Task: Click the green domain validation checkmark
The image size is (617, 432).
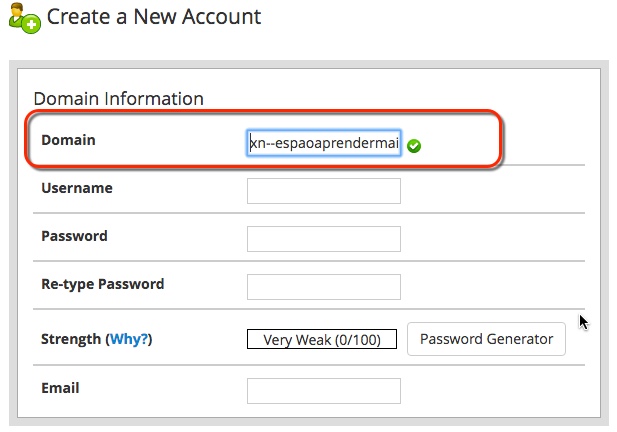Action: click(x=414, y=146)
